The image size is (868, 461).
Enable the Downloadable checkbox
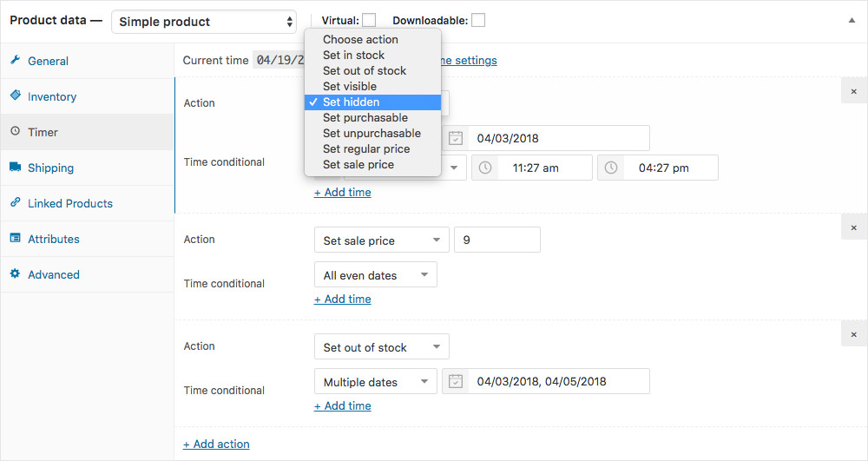coord(478,20)
